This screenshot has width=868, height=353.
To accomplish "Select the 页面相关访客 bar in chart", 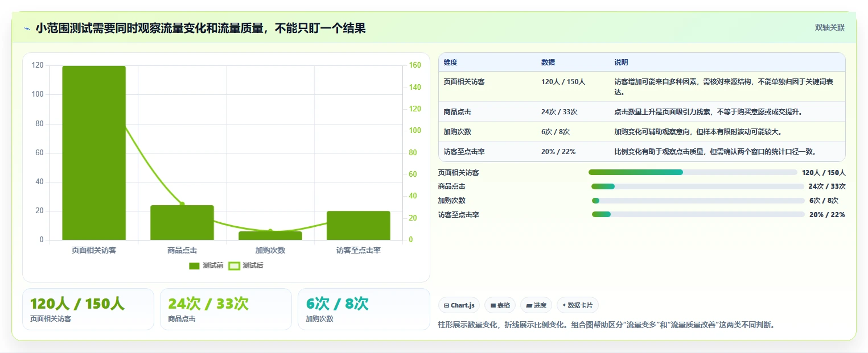I will [94, 153].
